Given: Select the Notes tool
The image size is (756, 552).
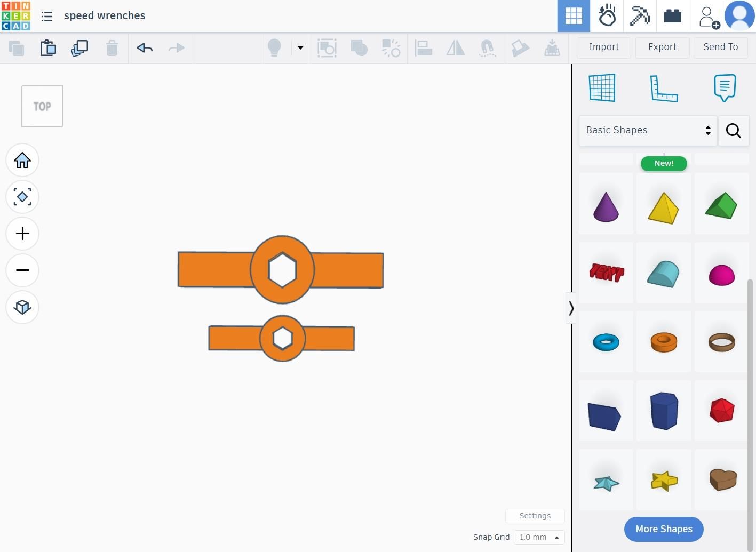Looking at the screenshot, I should coord(725,88).
